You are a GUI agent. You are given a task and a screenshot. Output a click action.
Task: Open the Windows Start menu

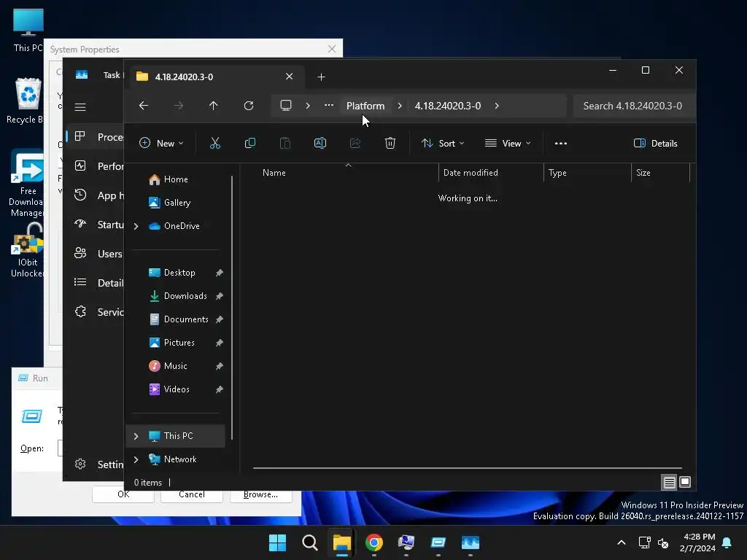coord(277,542)
